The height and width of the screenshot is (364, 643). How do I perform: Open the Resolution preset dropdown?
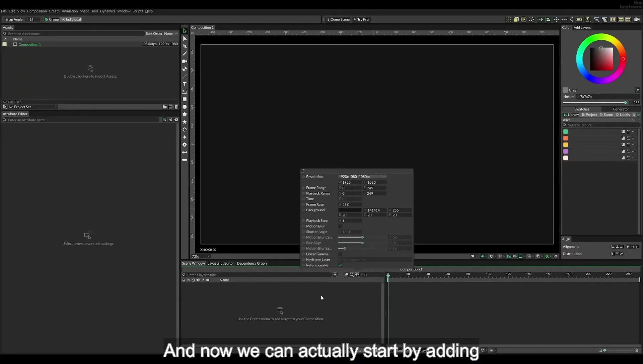[362, 177]
